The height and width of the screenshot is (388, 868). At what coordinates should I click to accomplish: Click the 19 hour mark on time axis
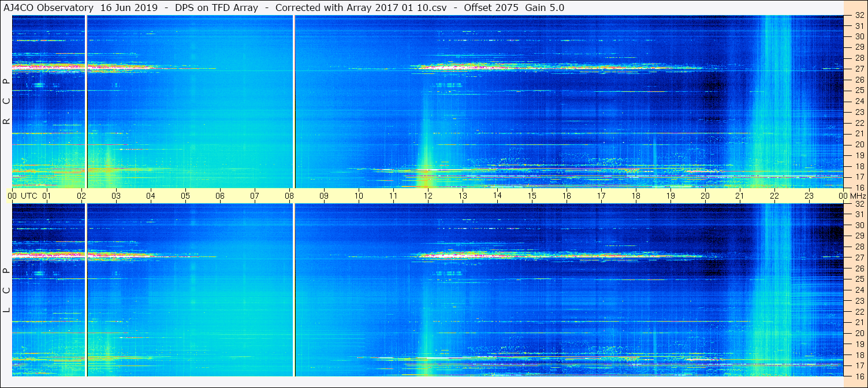[670, 196]
